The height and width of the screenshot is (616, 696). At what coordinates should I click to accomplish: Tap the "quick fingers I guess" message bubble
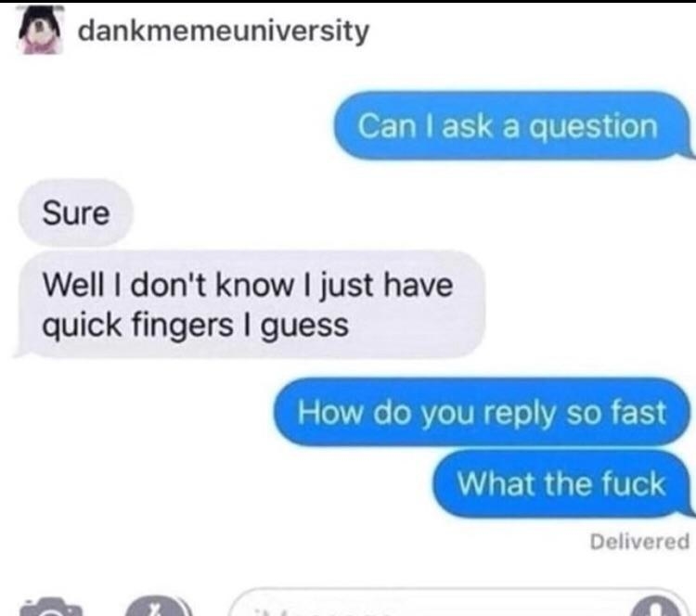pos(250,305)
